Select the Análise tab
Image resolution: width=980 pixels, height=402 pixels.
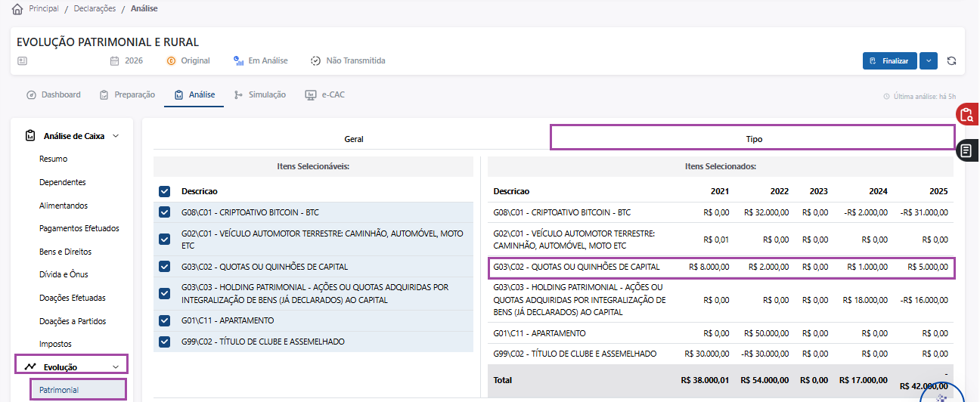[194, 95]
